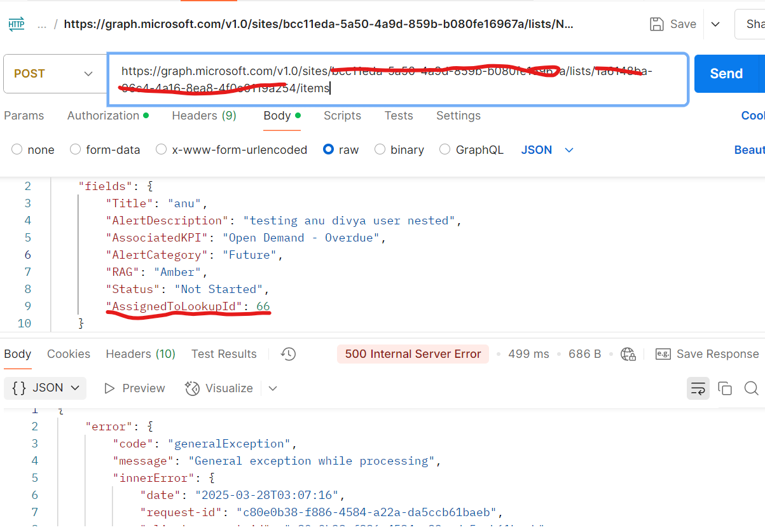Click the Save button label
This screenshot has width=765, height=532.
pos(683,24)
